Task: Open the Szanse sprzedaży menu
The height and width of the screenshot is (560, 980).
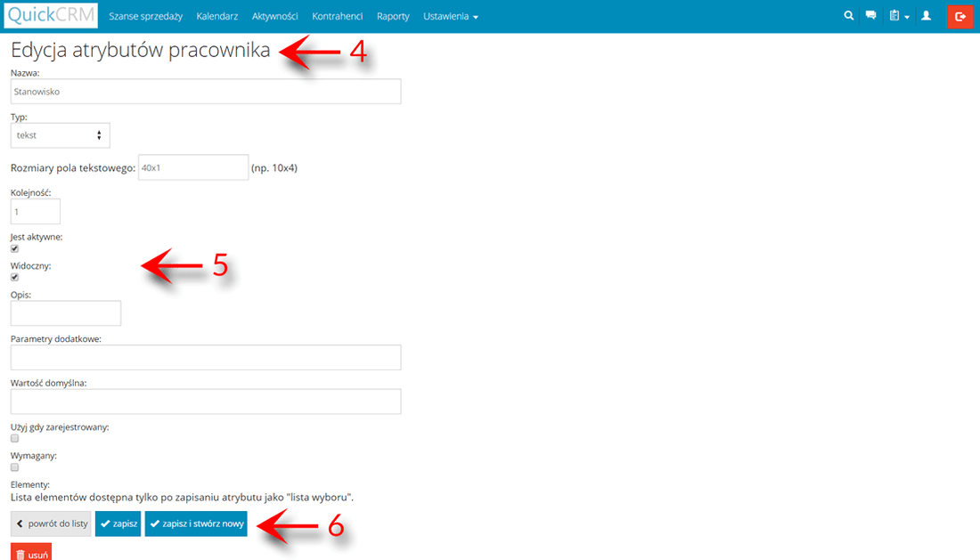Action: pos(145,17)
